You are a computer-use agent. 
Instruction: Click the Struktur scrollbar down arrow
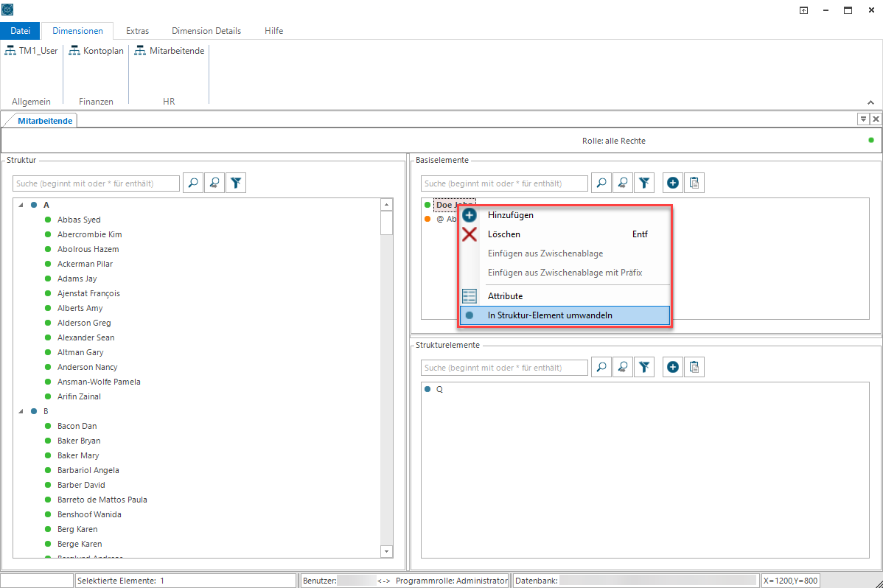pyautogui.click(x=386, y=551)
